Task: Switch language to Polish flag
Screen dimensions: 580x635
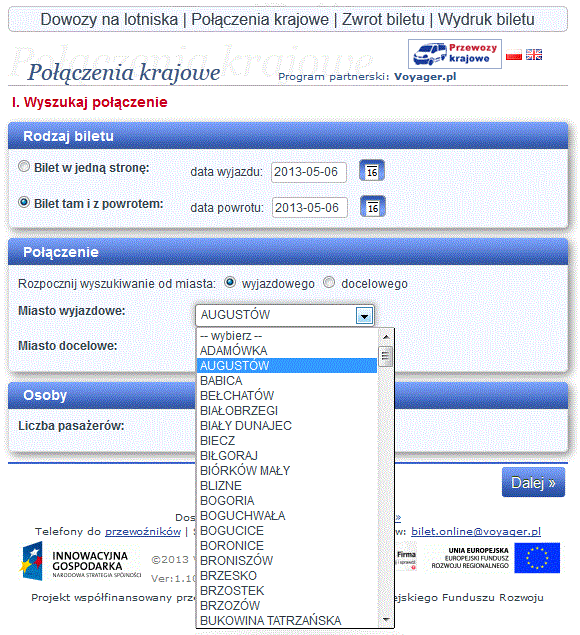Action: pos(514,54)
